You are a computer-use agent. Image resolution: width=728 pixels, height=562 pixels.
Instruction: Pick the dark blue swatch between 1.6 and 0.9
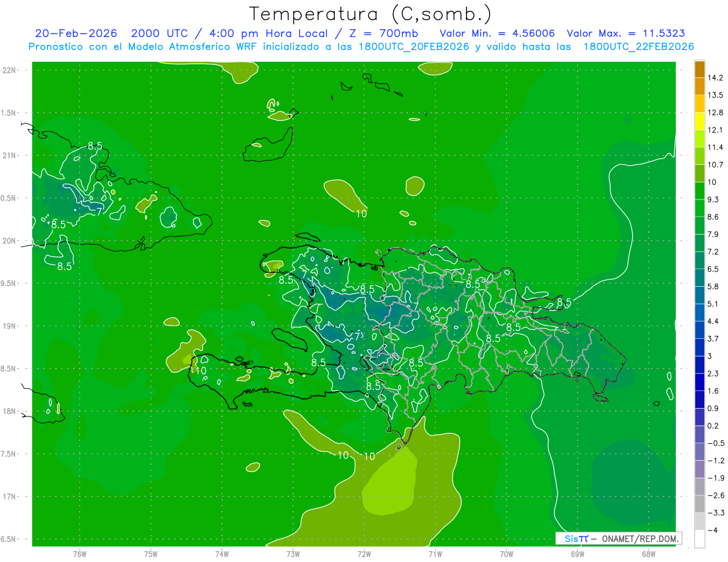tap(699, 400)
